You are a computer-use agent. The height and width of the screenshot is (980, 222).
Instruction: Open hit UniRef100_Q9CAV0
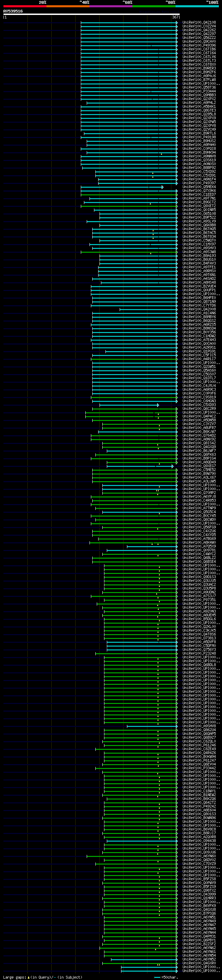click(199, 41)
